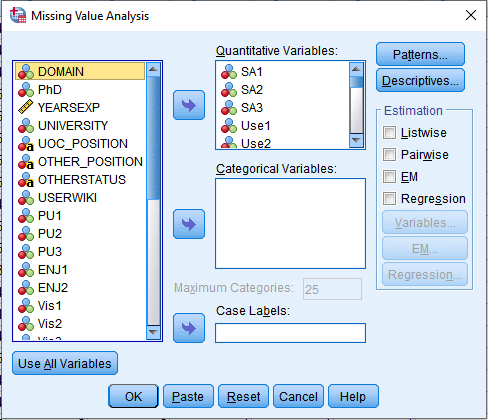
Task: Click Use All Variables button
Action: [65, 363]
